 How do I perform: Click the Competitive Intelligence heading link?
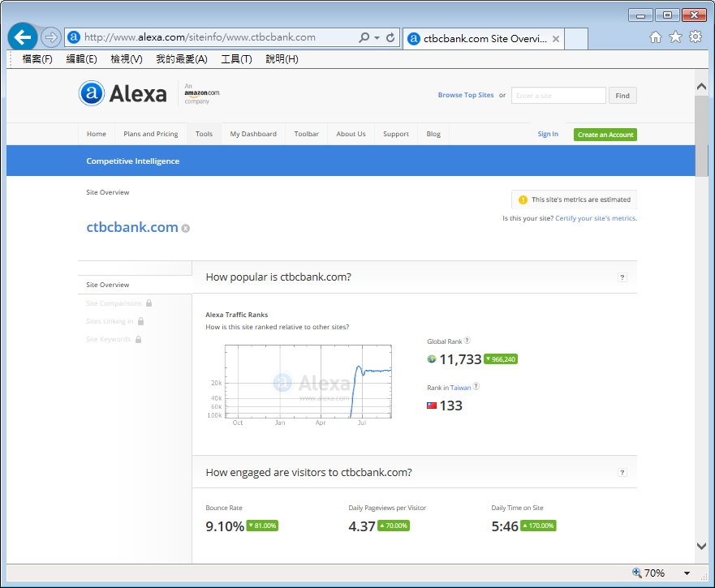pyautogui.click(x=133, y=161)
